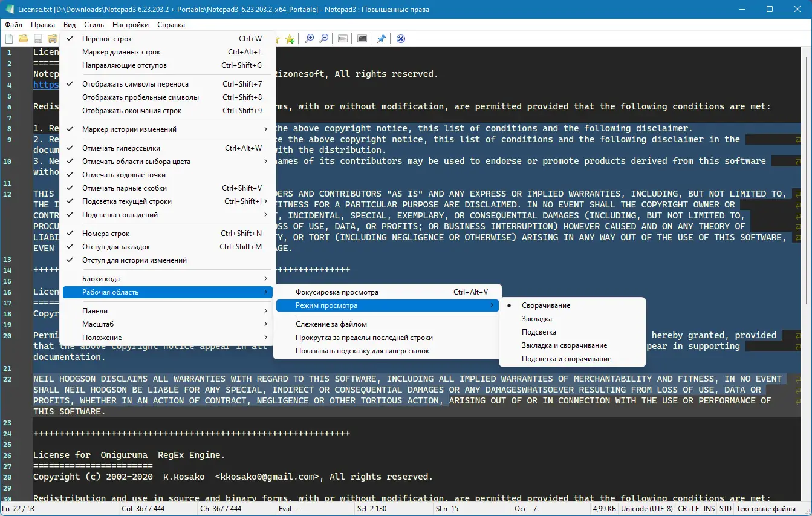
Task: Open favorites with the starred icon
Action: pyautogui.click(x=290, y=38)
